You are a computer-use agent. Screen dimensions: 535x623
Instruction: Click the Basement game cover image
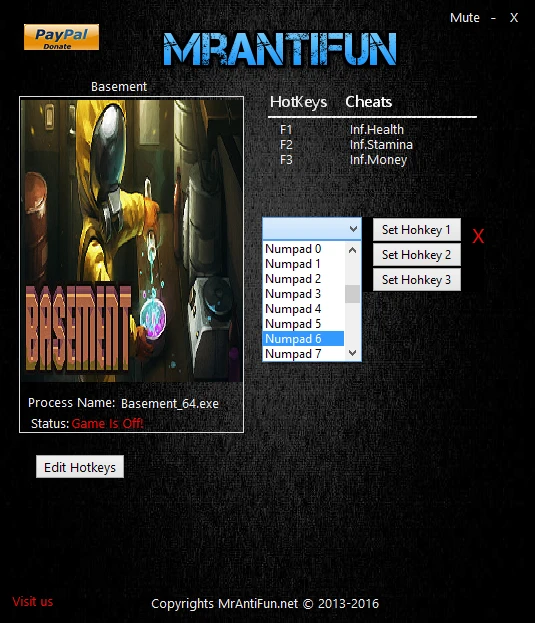click(132, 241)
